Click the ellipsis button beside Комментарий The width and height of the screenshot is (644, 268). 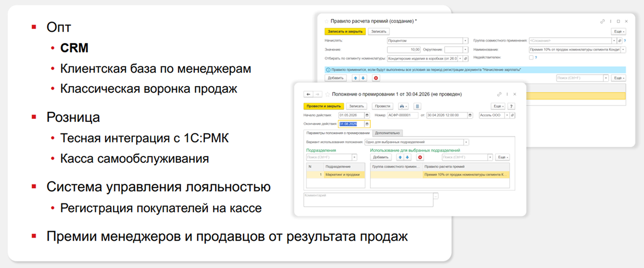436,196
